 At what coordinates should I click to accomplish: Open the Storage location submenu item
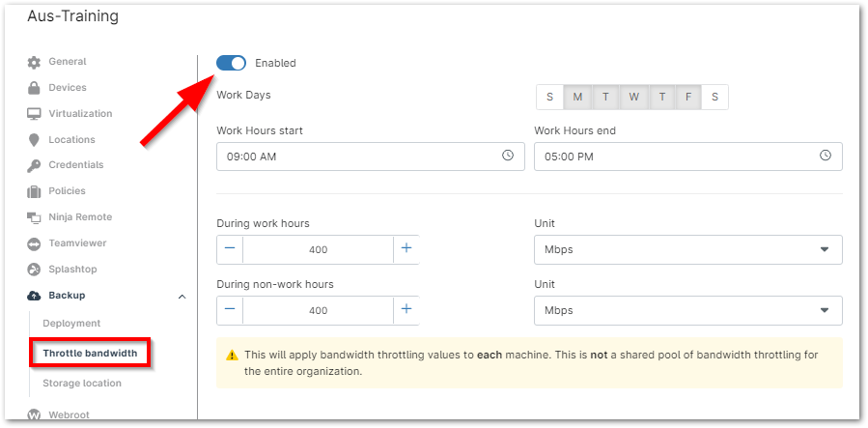pyautogui.click(x=82, y=383)
